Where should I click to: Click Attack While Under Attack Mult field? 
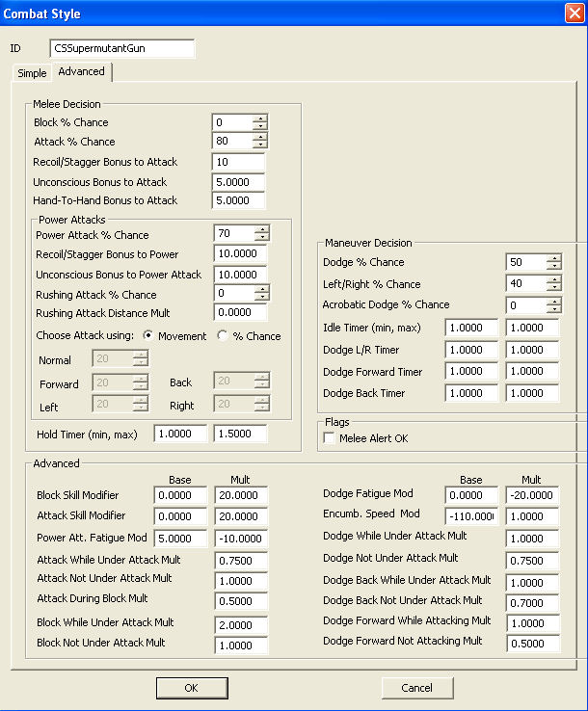(x=241, y=561)
